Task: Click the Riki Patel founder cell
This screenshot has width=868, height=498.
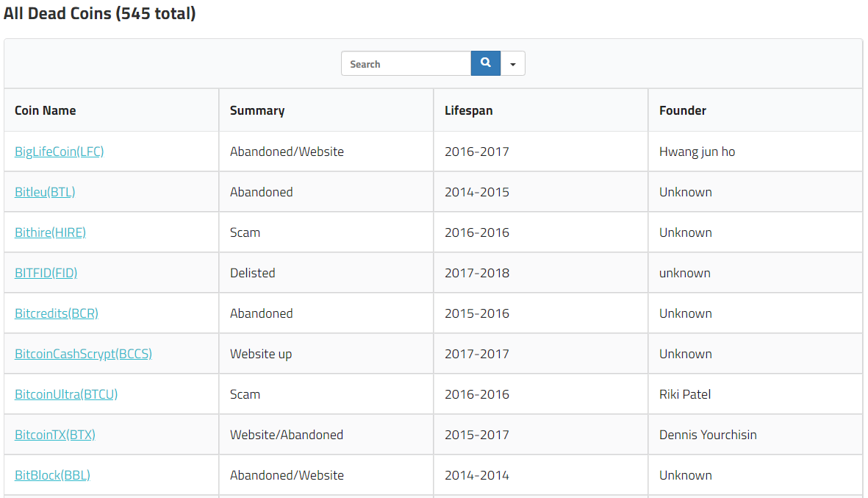Action: [685, 394]
